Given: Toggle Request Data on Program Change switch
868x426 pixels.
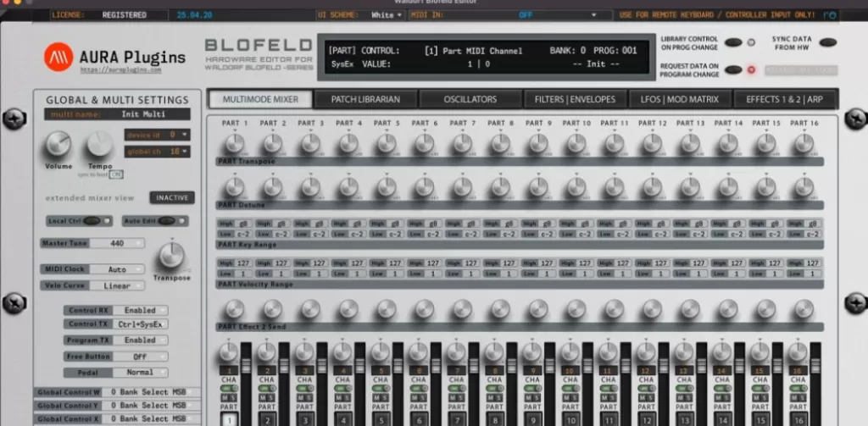Looking at the screenshot, I should tap(733, 69).
